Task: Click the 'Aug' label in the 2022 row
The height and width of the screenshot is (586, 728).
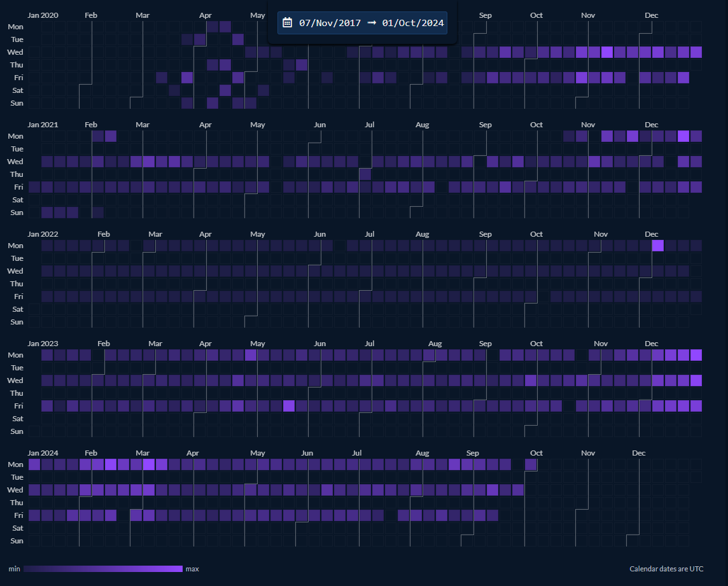Action: pyautogui.click(x=422, y=235)
